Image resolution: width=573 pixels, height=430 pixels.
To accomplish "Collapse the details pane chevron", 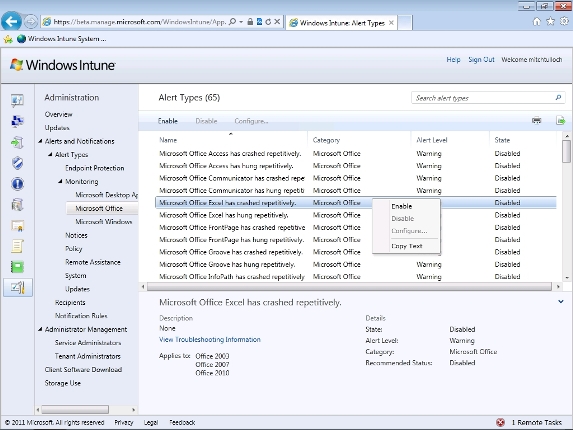I will click(x=561, y=302).
